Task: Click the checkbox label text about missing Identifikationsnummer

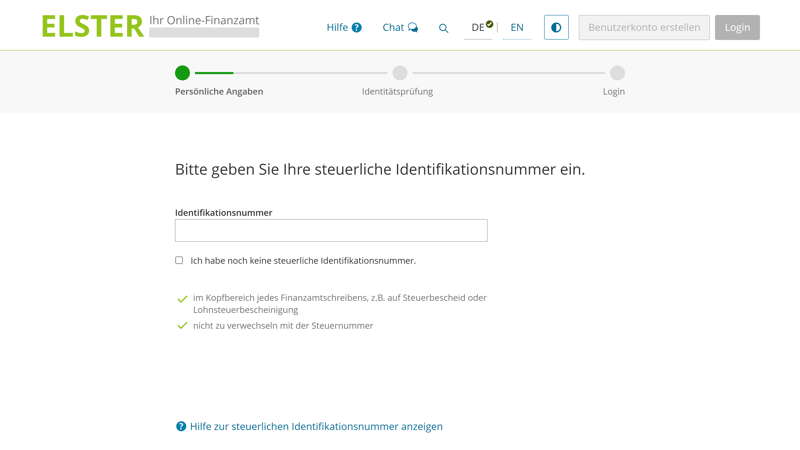Action: pos(303,260)
